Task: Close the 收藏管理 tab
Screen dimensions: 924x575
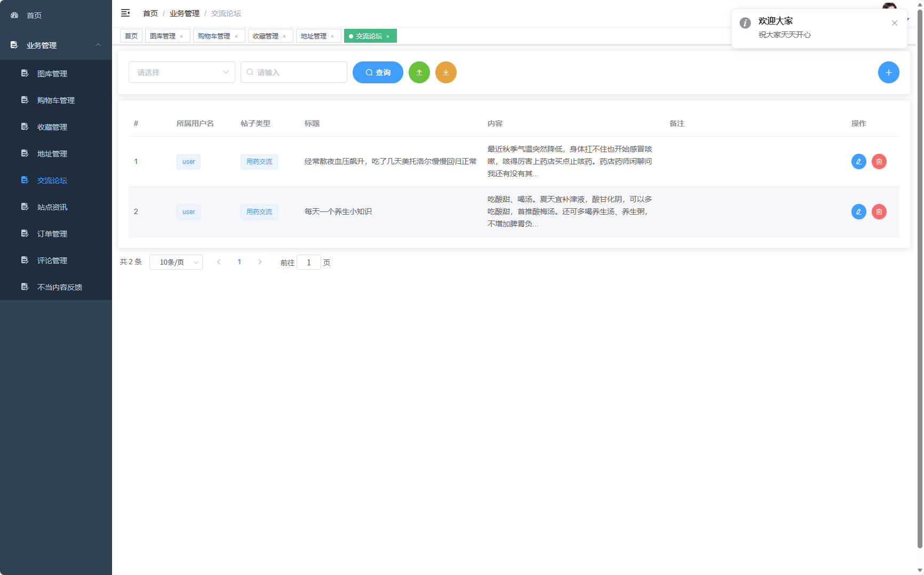Action: point(285,36)
